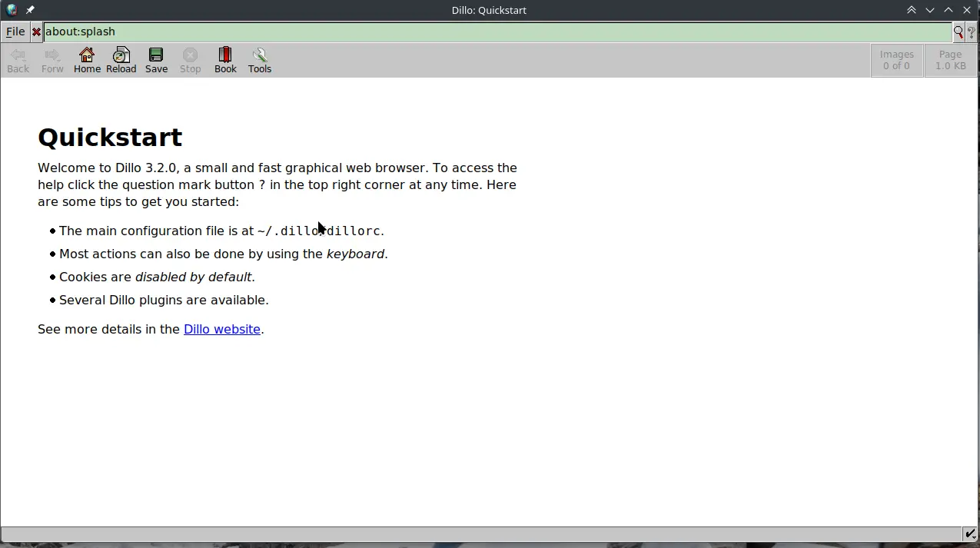Open the Home page icon
980x548 pixels.
tap(87, 61)
